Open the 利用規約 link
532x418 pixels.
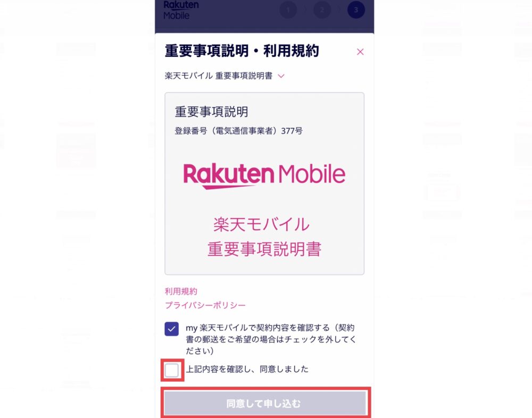[181, 291]
